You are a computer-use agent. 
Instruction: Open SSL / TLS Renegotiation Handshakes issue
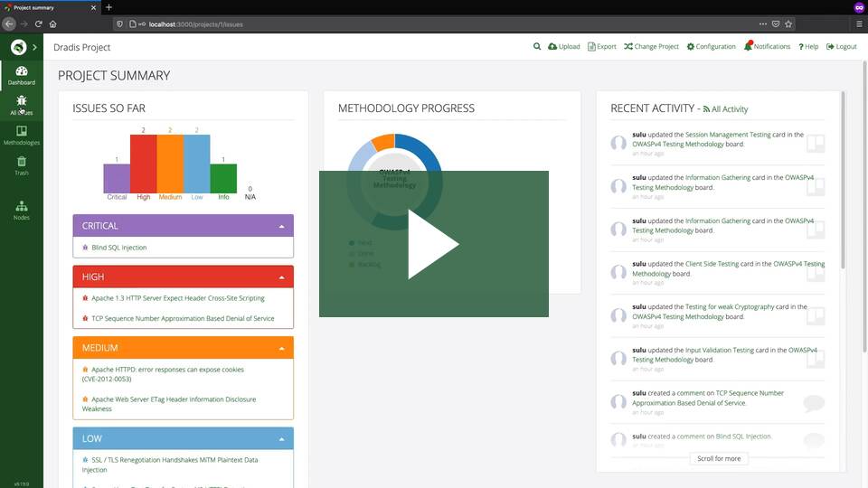(x=170, y=465)
